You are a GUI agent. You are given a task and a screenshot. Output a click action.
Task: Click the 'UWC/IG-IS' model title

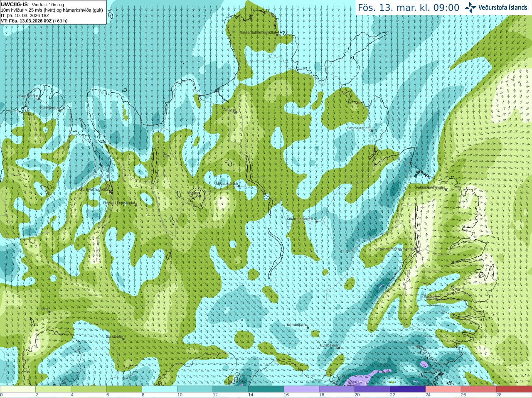pos(14,5)
